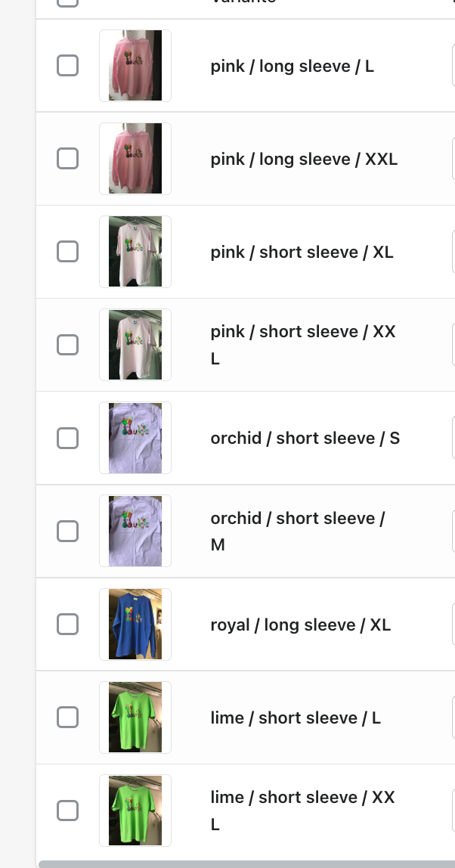Click the orchid short sleeve S thumbnail
The image size is (455, 868).
135,438
